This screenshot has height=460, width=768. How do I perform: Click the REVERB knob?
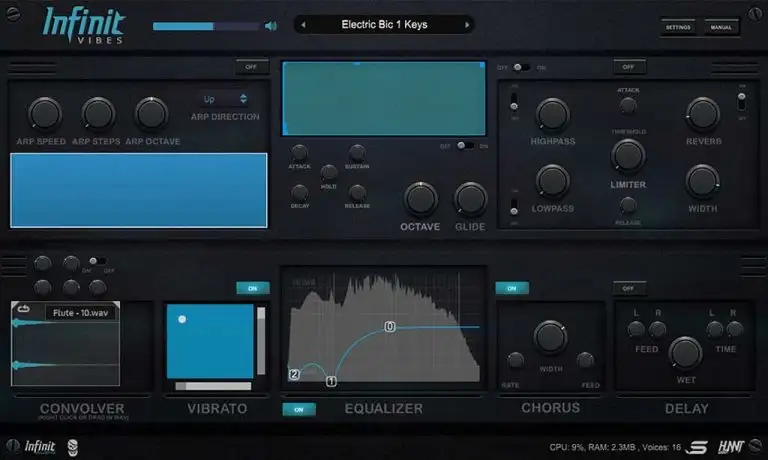703,114
